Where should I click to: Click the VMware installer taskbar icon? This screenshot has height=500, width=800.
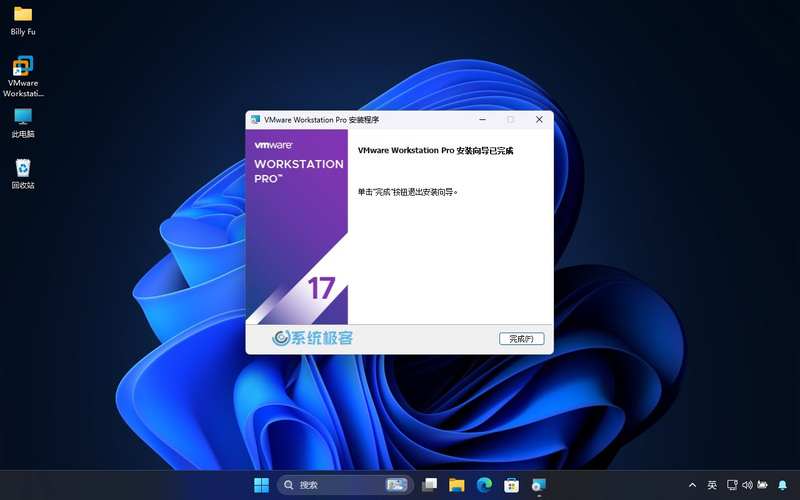540,485
